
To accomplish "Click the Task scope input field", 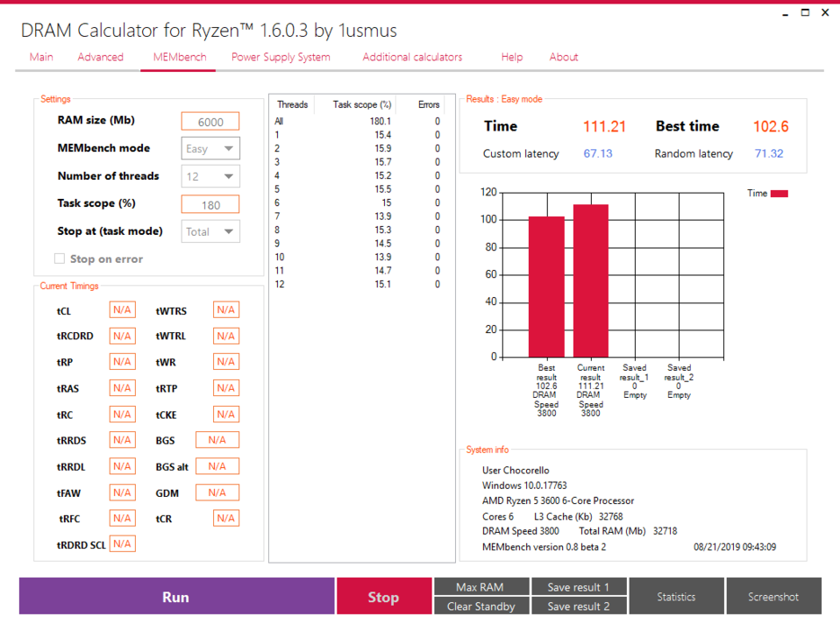I will pyautogui.click(x=210, y=204).
